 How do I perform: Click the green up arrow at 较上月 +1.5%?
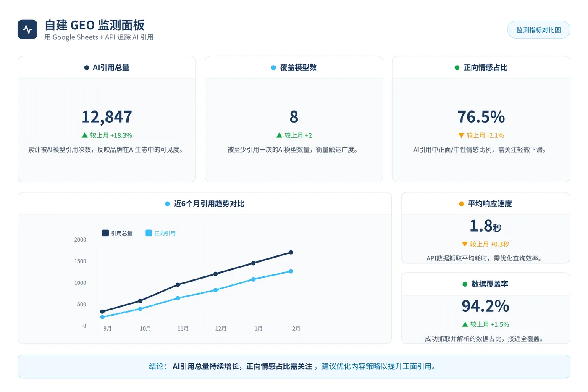pyautogui.click(x=465, y=324)
